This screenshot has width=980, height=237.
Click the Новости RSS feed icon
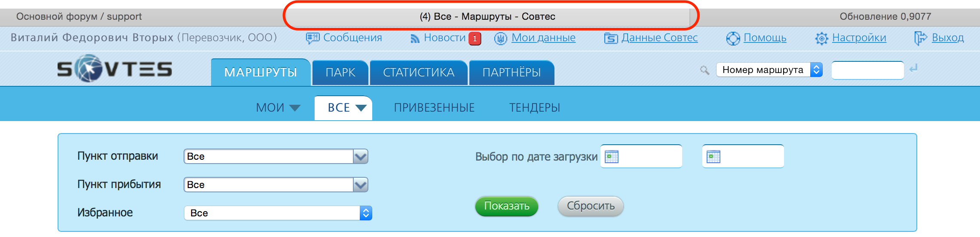[415, 39]
